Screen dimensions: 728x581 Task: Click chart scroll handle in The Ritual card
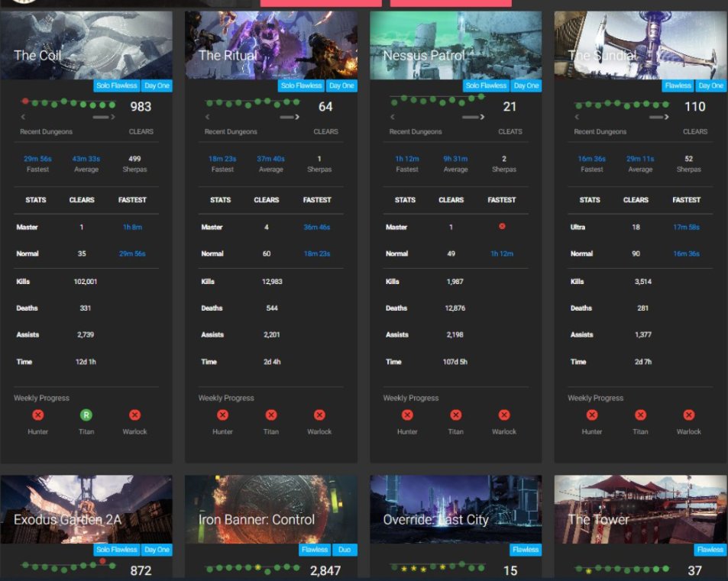(286, 118)
